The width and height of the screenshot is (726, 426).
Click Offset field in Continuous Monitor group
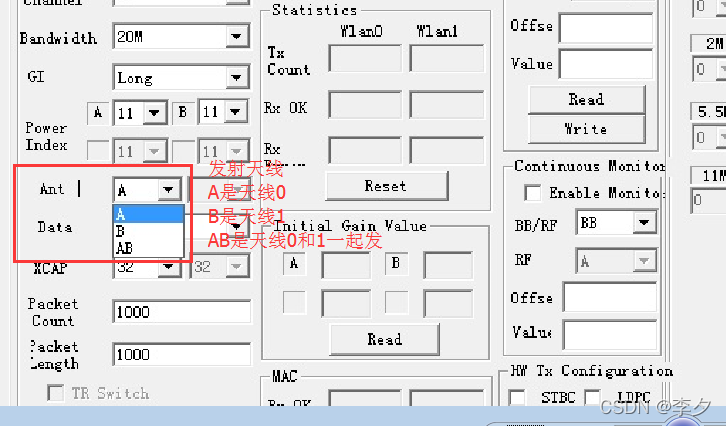pyautogui.click(x=610, y=297)
